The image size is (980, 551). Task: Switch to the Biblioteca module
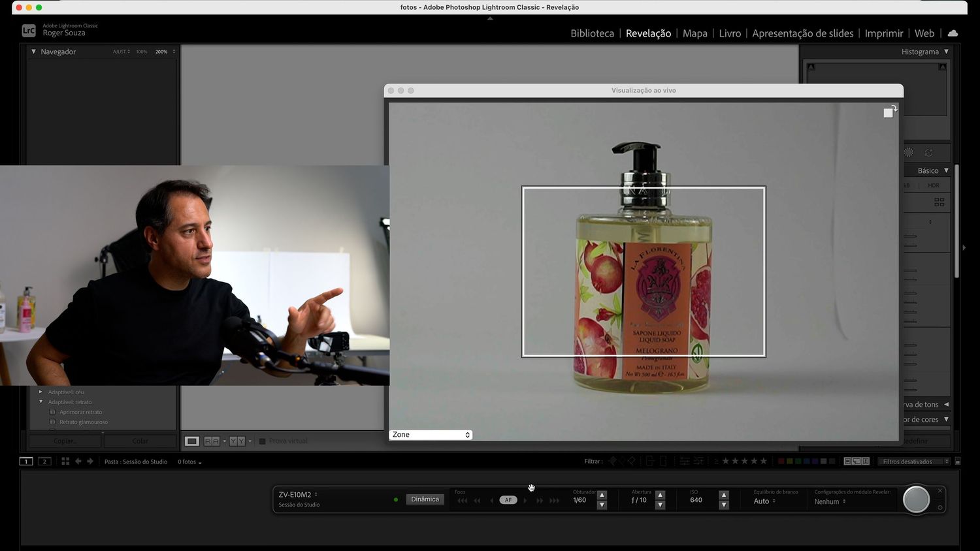(x=592, y=33)
